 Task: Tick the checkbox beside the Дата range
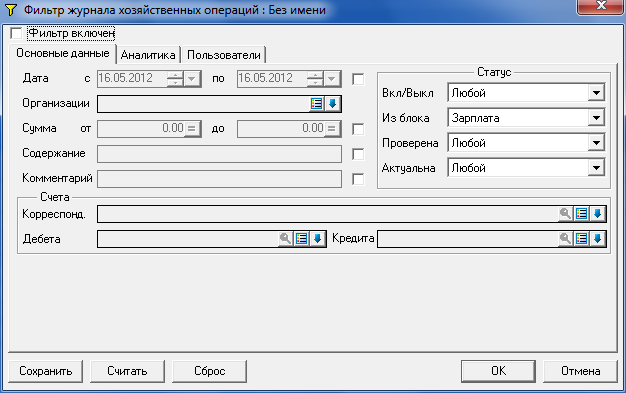(358, 79)
